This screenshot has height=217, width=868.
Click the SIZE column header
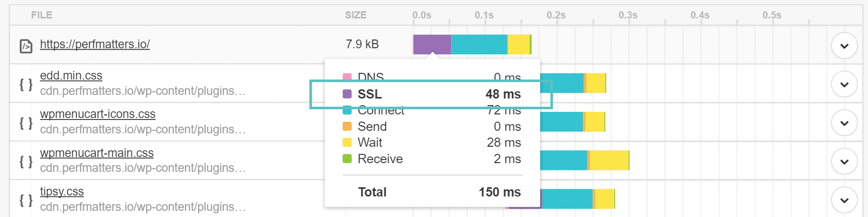(x=356, y=15)
